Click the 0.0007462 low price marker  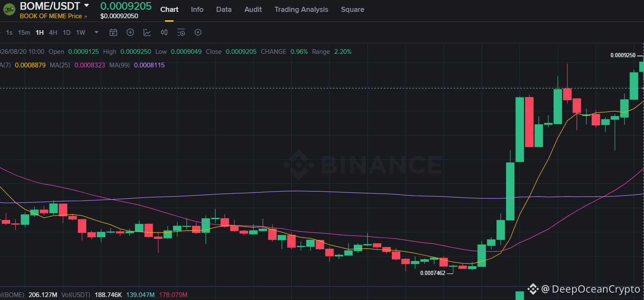pyautogui.click(x=432, y=273)
